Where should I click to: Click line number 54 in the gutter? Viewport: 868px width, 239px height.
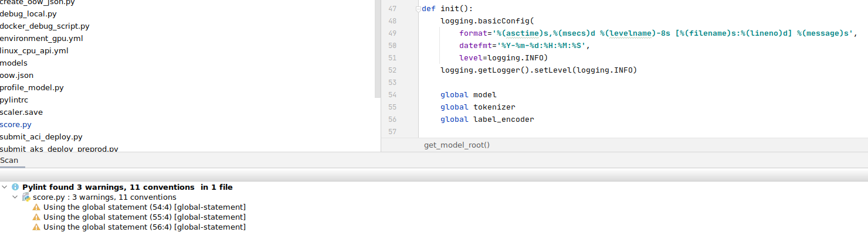pyautogui.click(x=392, y=95)
